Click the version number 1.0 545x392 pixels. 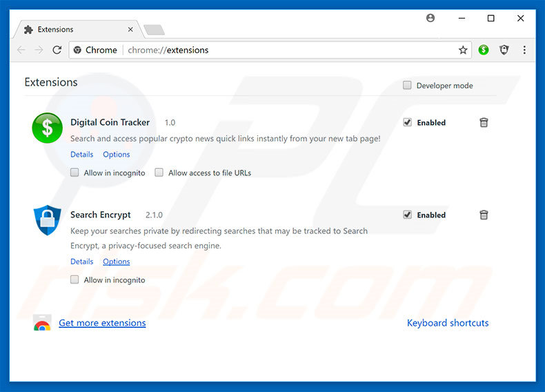[x=170, y=123]
